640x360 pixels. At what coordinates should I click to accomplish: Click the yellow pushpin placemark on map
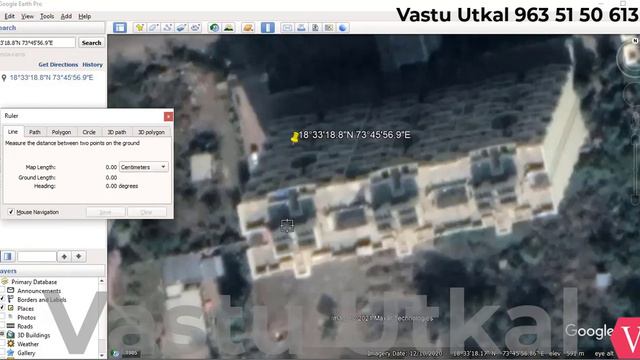[x=295, y=138]
